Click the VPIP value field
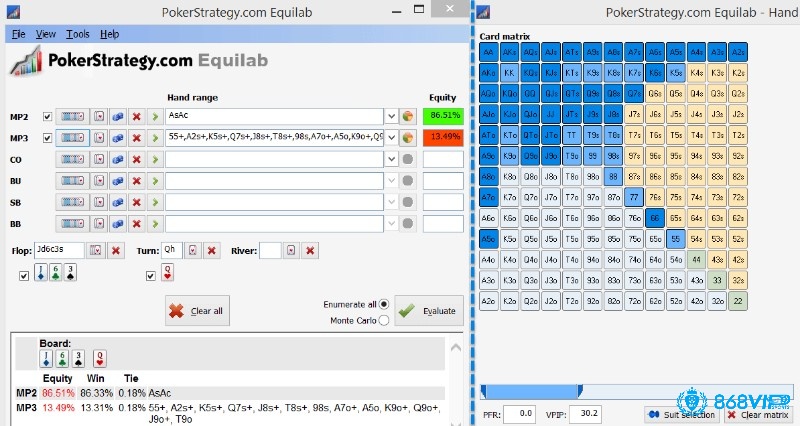This screenshot has width=800, height=426. (x=585, y=414)
